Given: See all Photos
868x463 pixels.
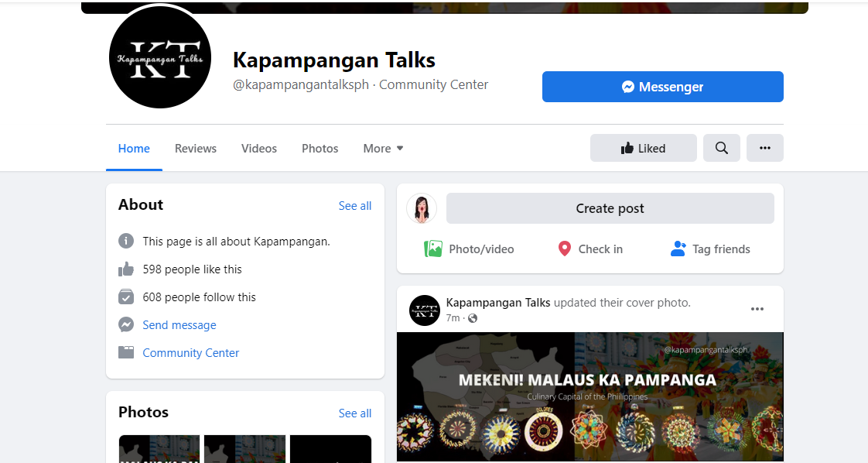Looking at the screenshot, I should (355, 413).
